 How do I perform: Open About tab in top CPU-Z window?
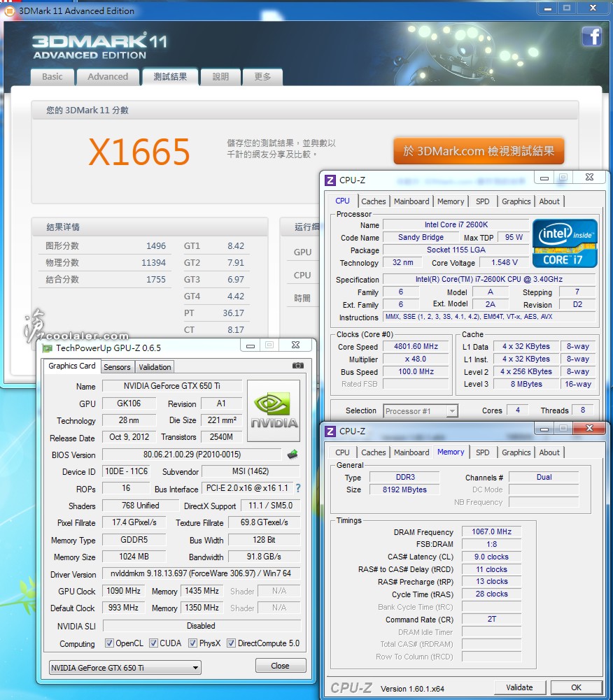coord(549,201)
